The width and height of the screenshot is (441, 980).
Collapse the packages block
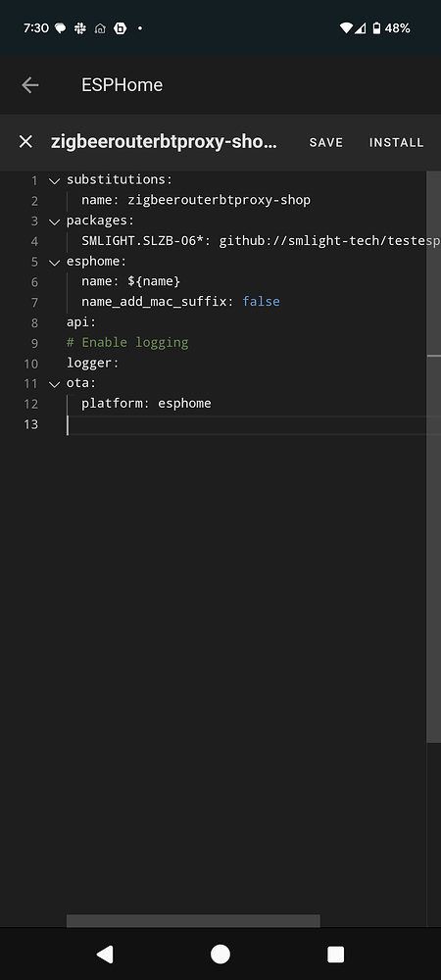tap(54, 221)
